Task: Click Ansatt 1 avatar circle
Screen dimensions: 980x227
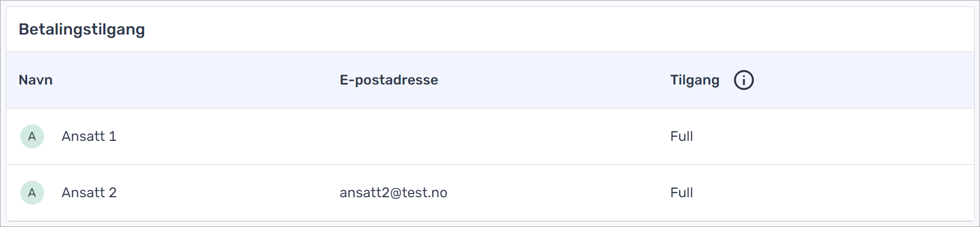Action: [x=32, y=137]
